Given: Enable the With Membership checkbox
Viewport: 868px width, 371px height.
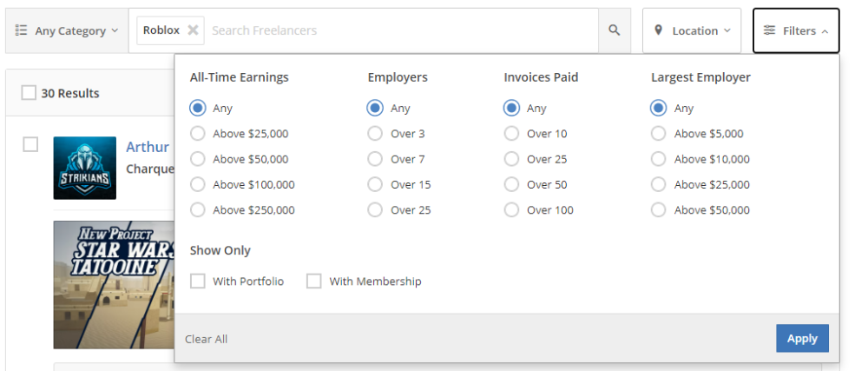Looking at the screenshot, I should click(314, 282).
